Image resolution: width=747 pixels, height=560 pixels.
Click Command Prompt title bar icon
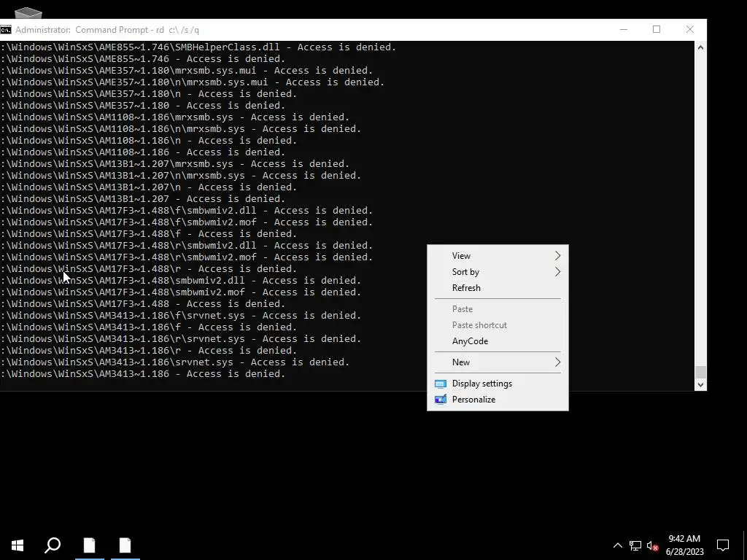pos(6,29)
